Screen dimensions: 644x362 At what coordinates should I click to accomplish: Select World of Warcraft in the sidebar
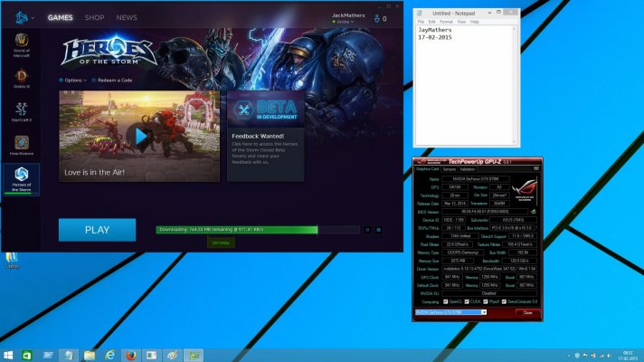pos(22,45)
